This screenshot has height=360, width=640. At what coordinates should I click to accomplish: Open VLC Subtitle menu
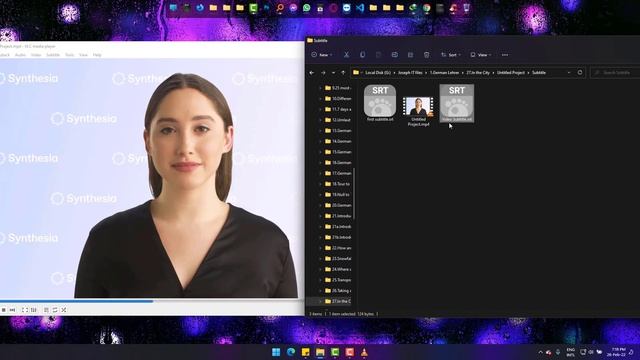[x=53, y=55]
